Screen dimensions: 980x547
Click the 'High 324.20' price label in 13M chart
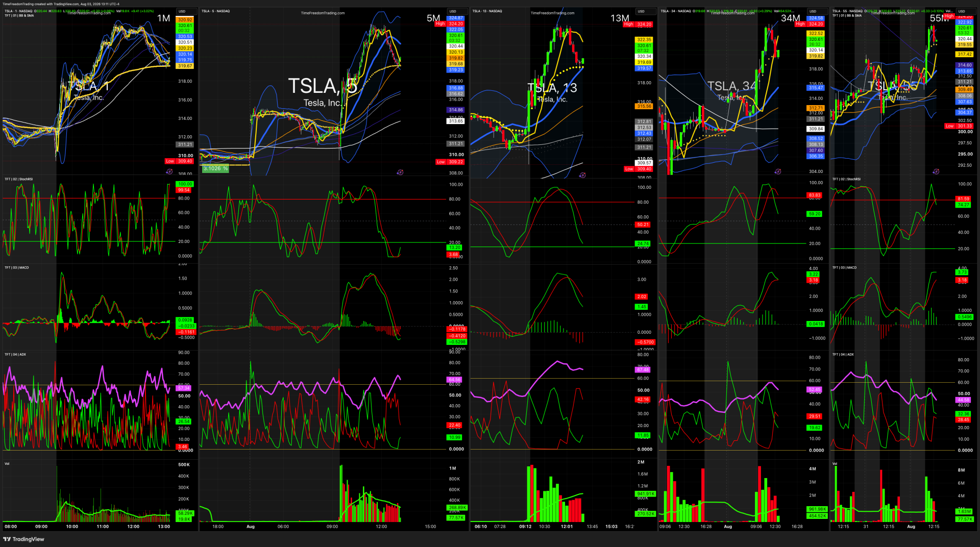638,24
